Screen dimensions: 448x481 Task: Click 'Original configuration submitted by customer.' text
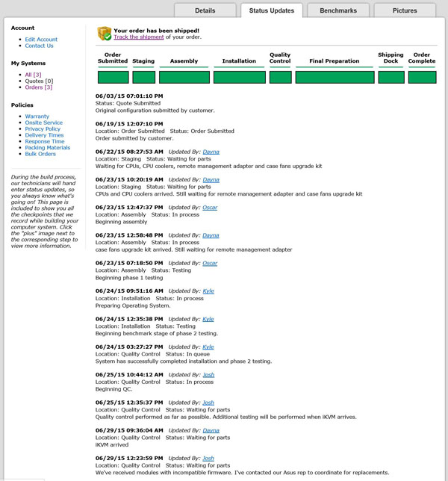click(x=155, y=111)
